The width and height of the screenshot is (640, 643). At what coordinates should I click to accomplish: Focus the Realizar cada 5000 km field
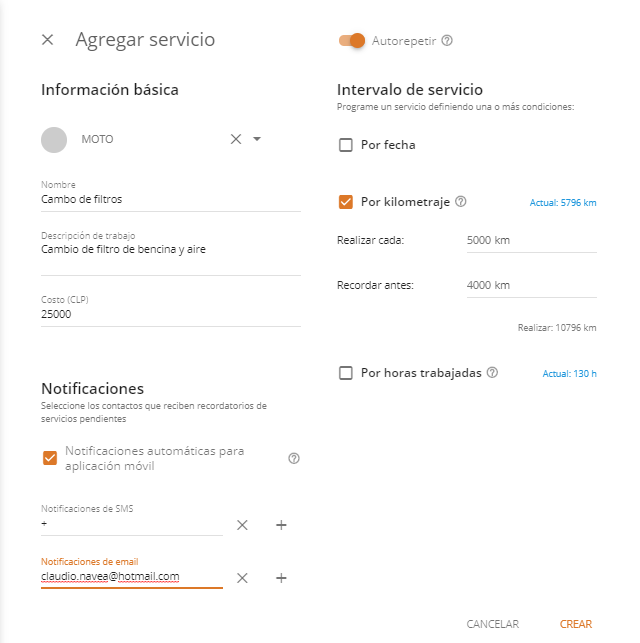click(531, 240)
